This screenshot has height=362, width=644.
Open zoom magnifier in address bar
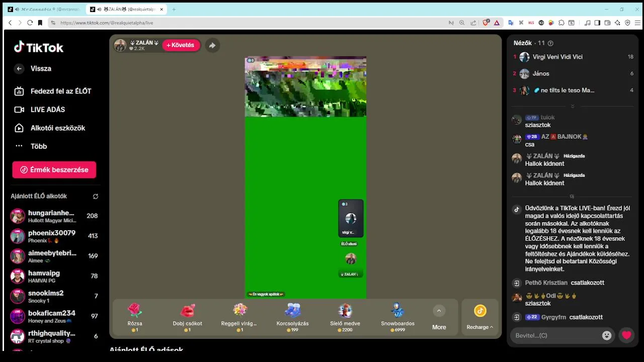462,23
